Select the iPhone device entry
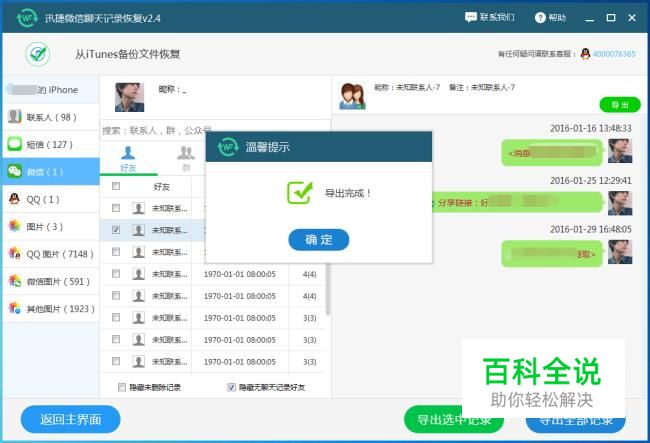The width and height of the screenshot is (650, 443). coord(51,90)
